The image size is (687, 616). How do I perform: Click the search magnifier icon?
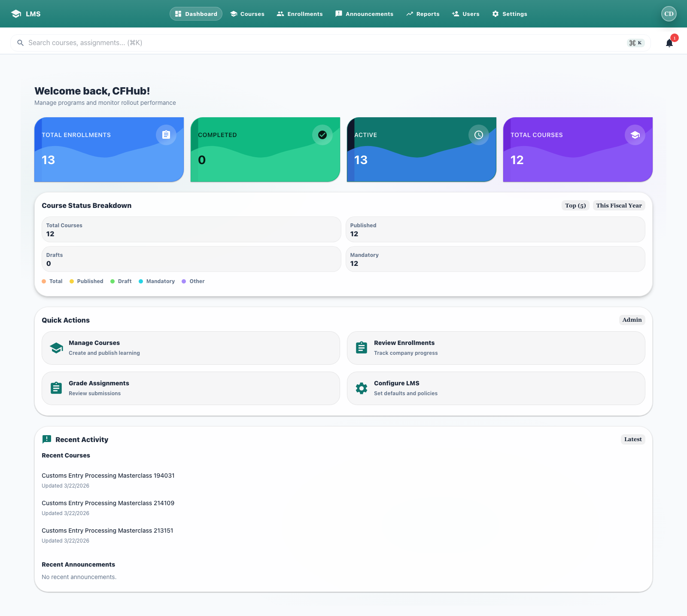21,43
